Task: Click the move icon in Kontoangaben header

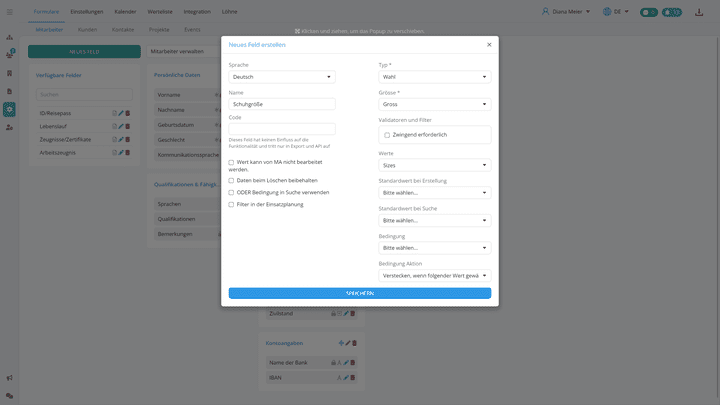Action: point(340,343)
